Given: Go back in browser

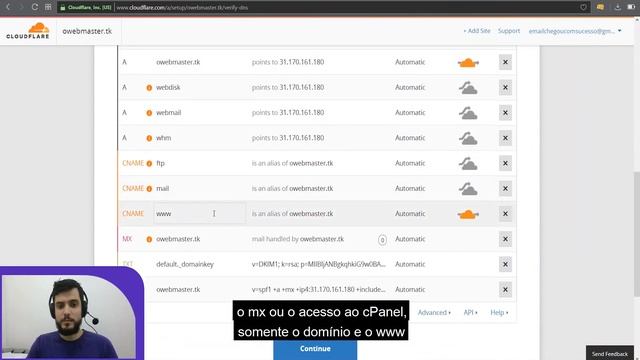Looking at the screenshot, I should 8,7.
